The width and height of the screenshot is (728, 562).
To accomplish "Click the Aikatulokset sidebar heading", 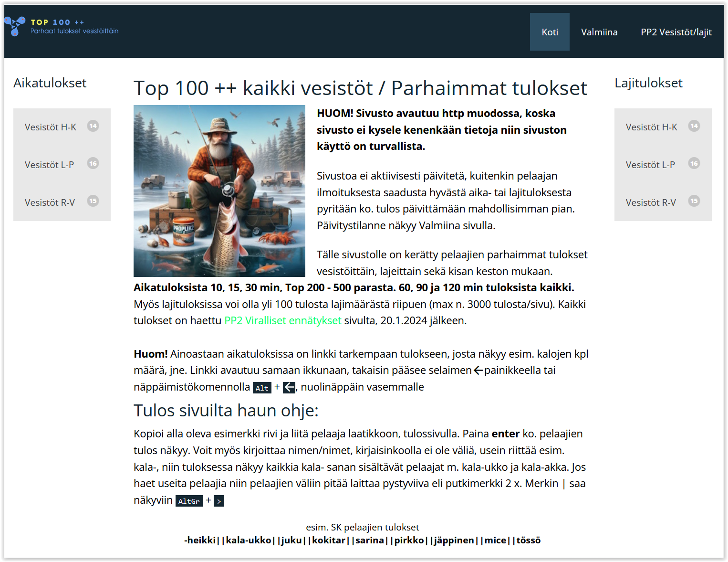I will point(50,83).
